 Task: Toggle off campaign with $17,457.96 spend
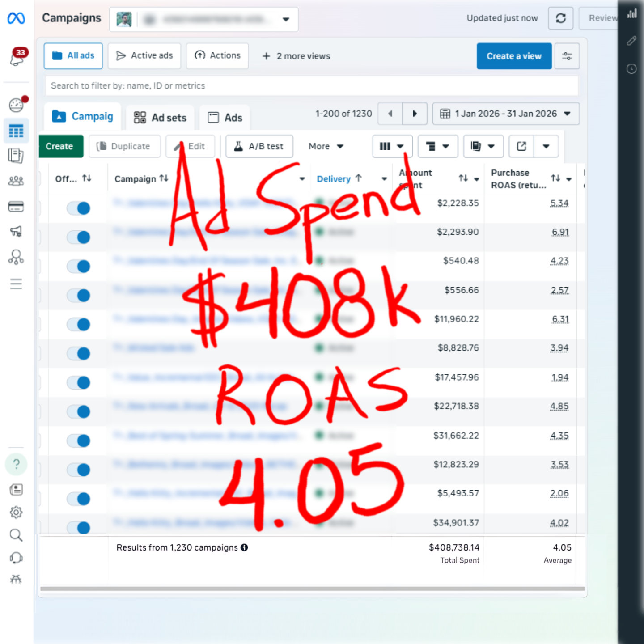click(x=79, y=382)
